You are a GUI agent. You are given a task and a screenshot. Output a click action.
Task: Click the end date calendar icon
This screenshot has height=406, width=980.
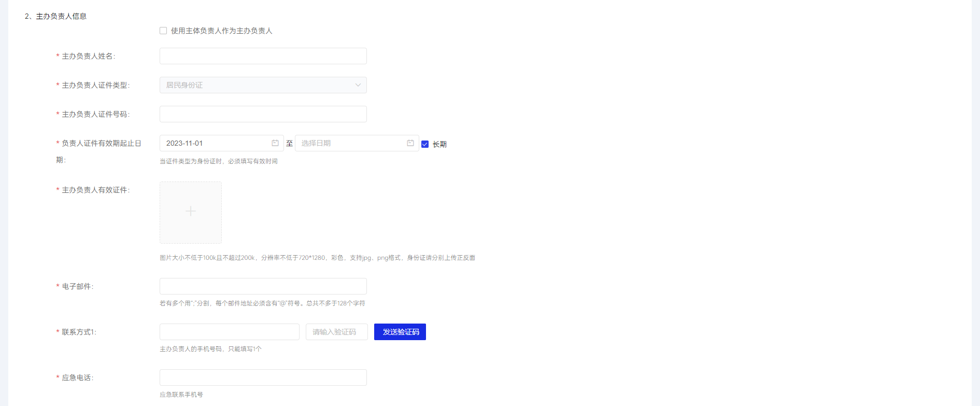click(410, 143)
